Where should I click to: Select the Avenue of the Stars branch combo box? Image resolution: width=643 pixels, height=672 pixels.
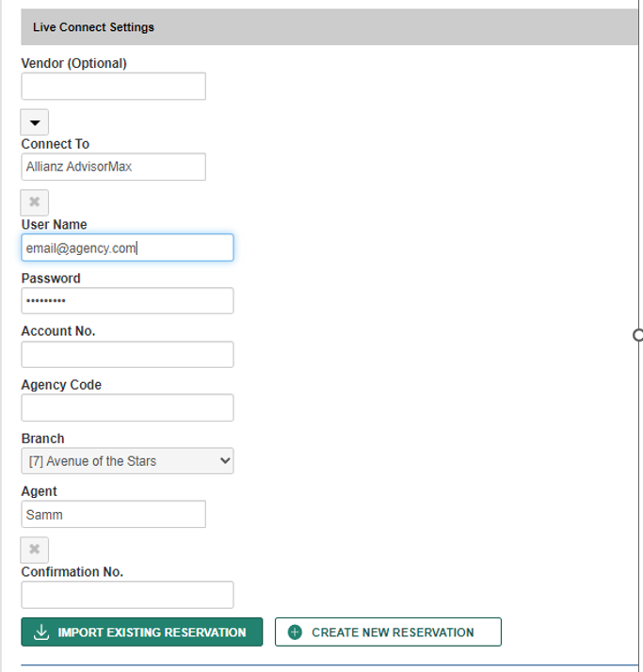click(x=127, y=461)
